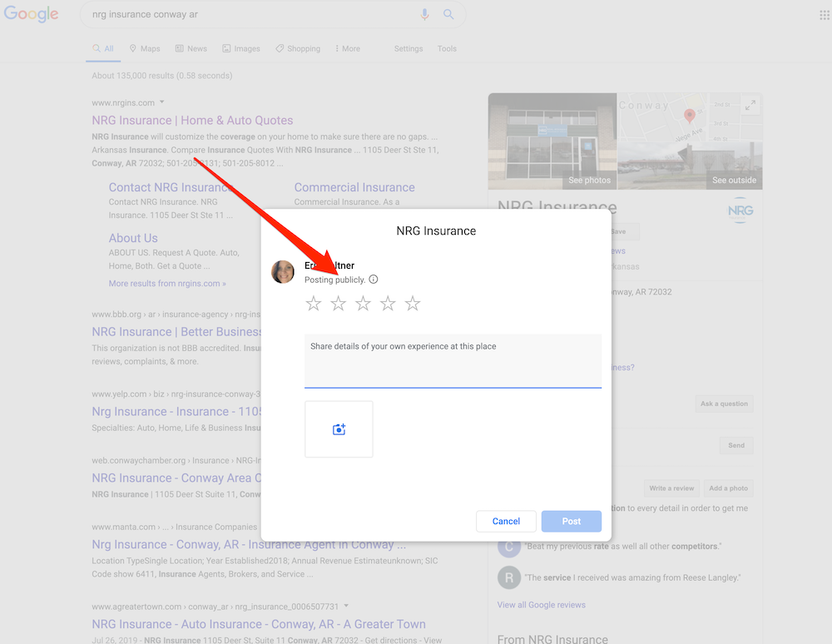Image resolution: width=832 pixels, height=644 pixels.
Task: Open the Yelp Nrg Insurance result
Action: (x=176, y=412)
